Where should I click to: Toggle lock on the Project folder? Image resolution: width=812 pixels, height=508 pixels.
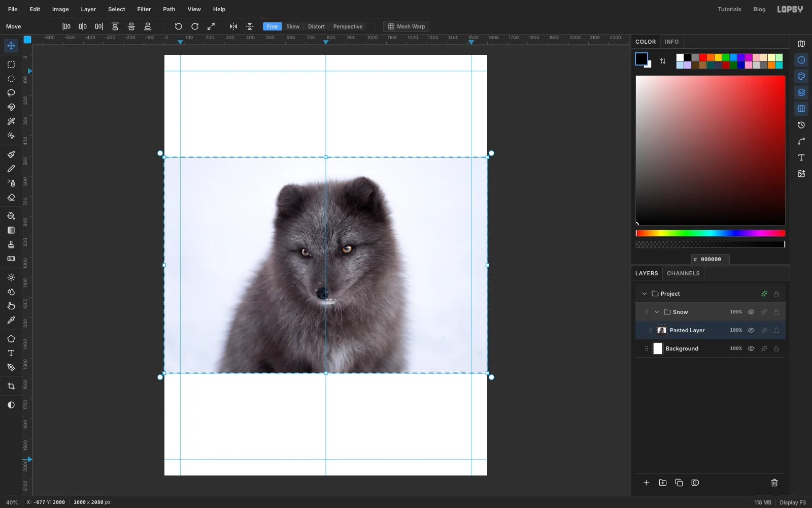point(776,294)
